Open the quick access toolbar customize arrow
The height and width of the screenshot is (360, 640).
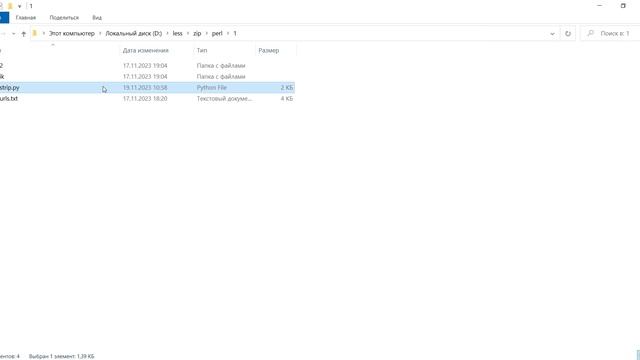pyautogui.click(x=19, y=7)
